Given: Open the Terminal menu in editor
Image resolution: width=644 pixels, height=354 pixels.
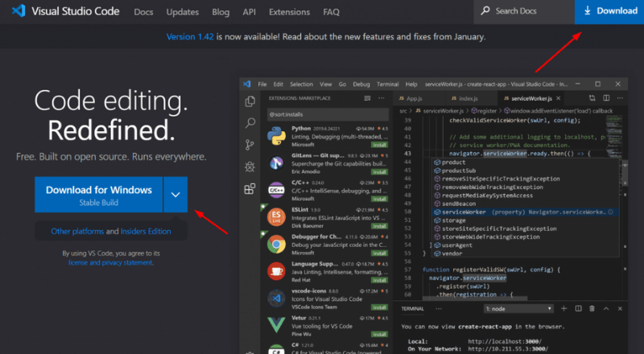Looking at the screenshot, I should [387, 84].
